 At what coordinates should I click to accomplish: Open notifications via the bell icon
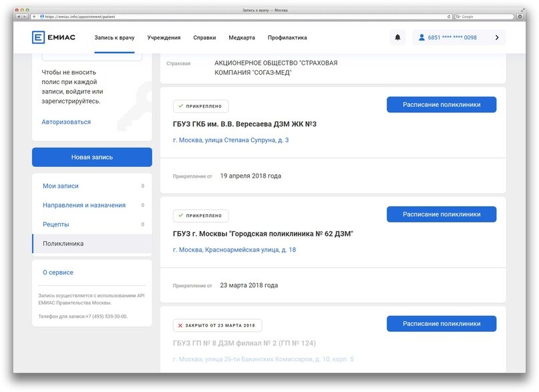(x=399, y=37)
